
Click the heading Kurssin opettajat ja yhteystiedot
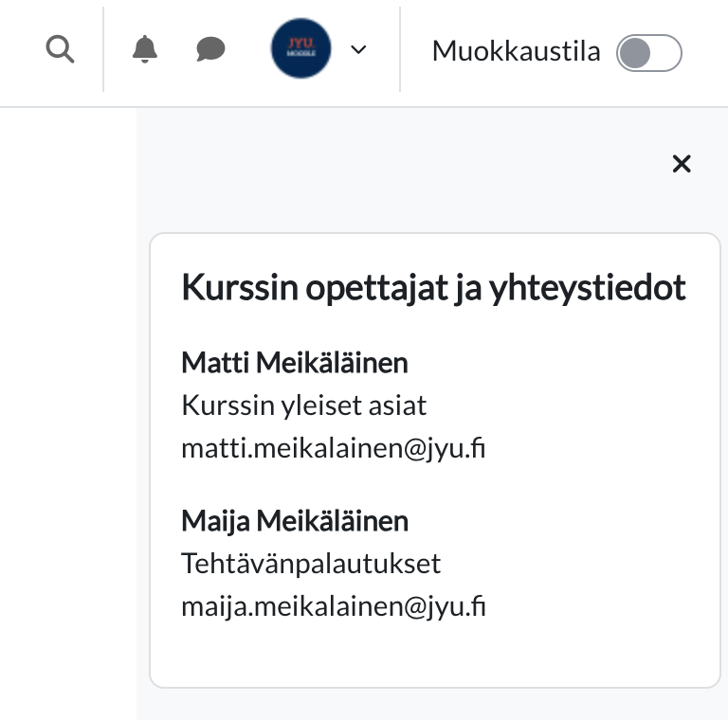click(x=433, y=288)
